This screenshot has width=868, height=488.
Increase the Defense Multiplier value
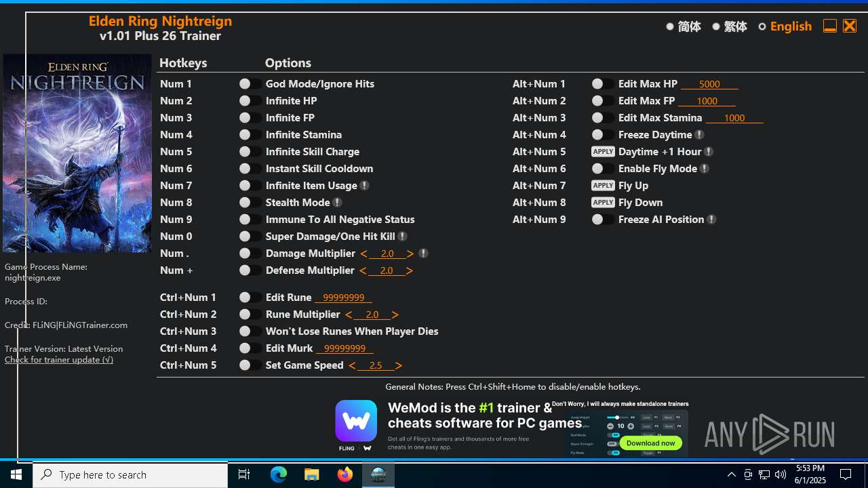[x=410, y=270]
